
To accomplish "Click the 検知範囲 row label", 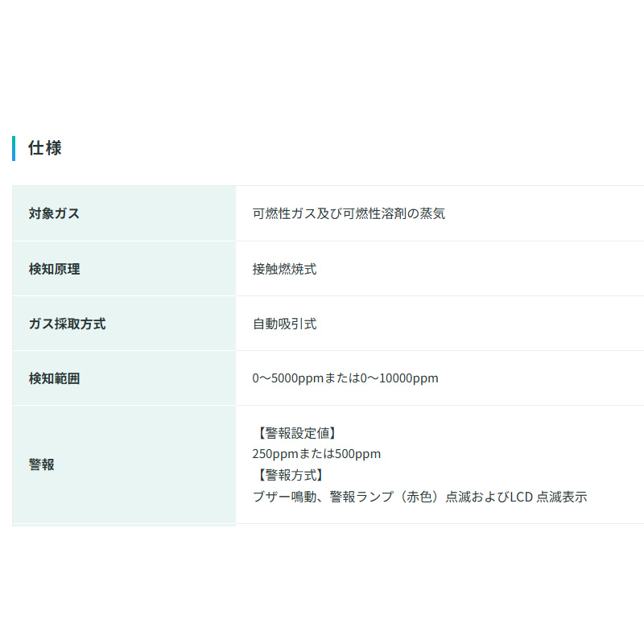I will (54, 378).
